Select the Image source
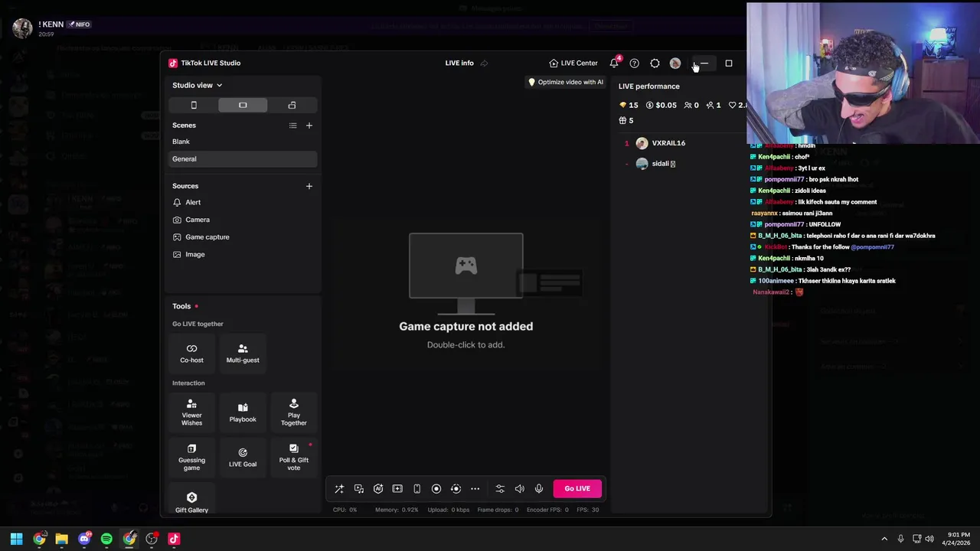The width and height of the screenshot is (980, 551). (x=243, y=254)
